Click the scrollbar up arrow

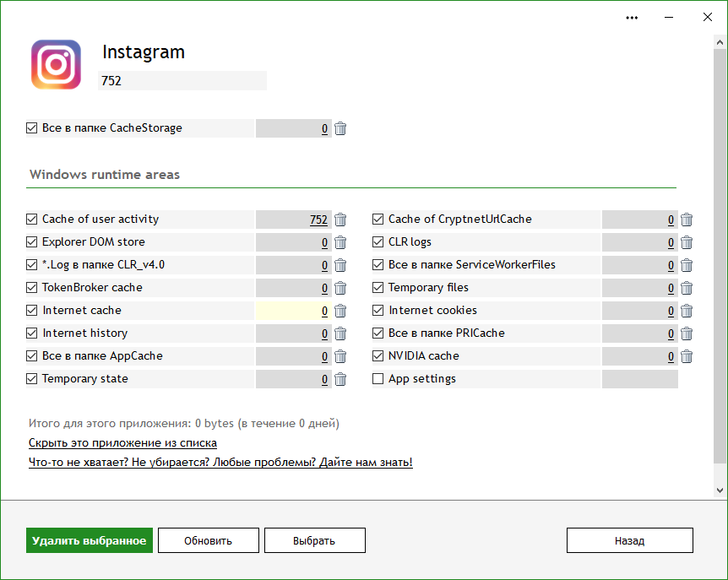(720, 42)
